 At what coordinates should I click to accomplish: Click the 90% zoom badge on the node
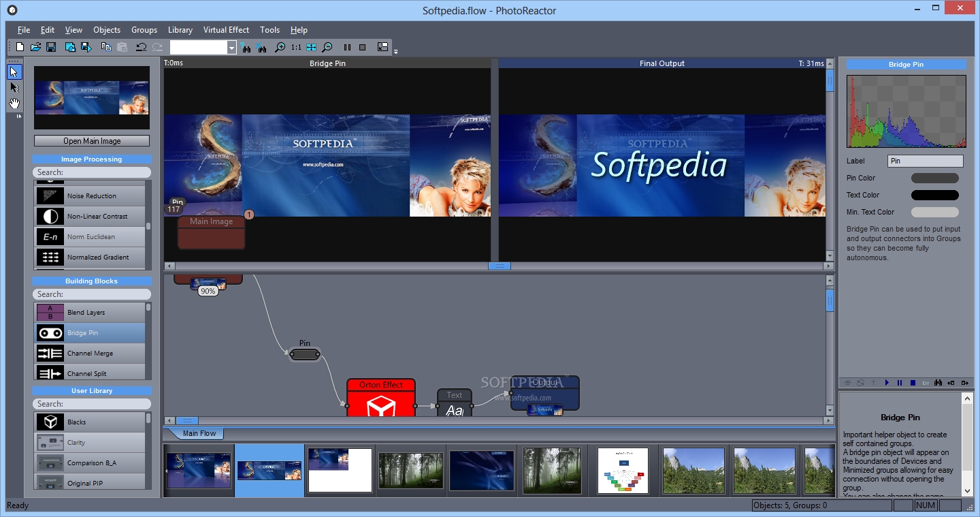point(208,291)
